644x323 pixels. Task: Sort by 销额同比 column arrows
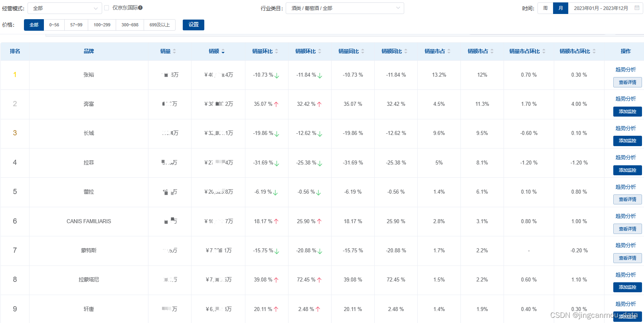click(x=406, y=52)
